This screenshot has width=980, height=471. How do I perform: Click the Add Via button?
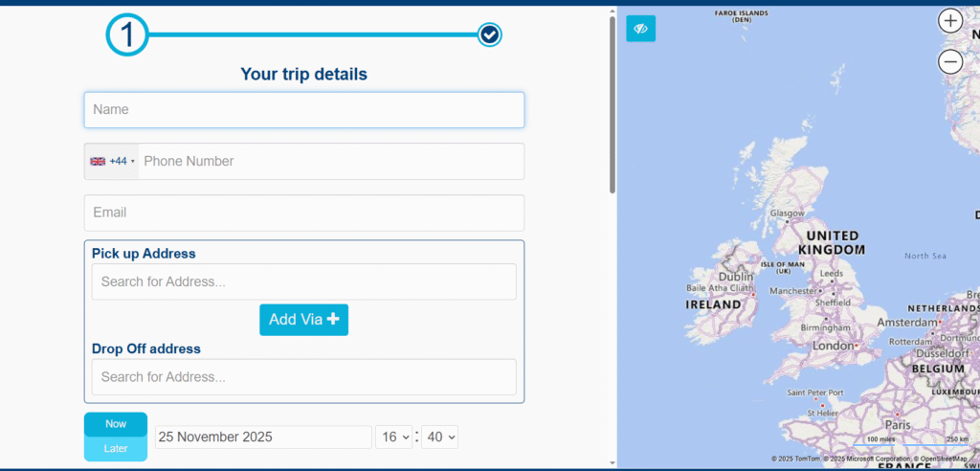coord(303,320)
